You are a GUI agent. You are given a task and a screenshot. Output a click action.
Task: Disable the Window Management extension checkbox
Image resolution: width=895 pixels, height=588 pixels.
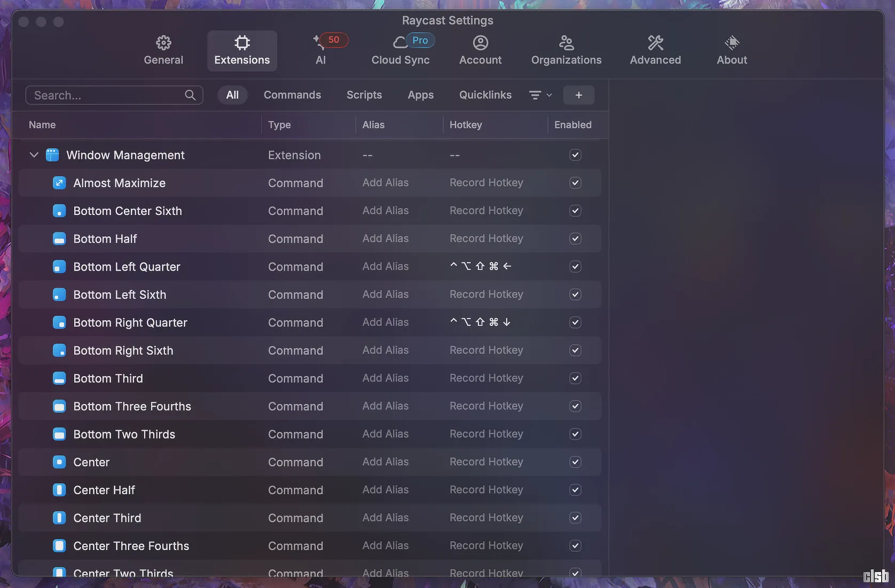tap(575, 155)
